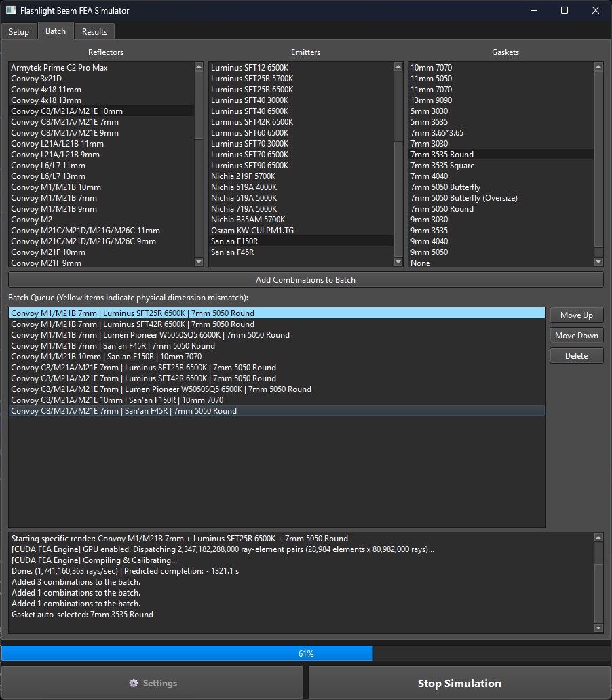This screenshot has width=612, height=700.
Task: Select queue item C8/M21A/M21E 10mm San'an F150R
Action: [277, 400]
